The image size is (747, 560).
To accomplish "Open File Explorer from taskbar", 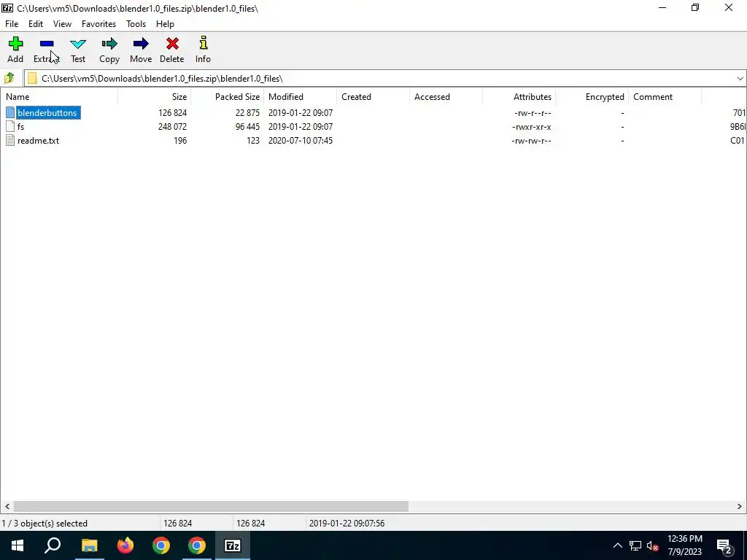I will pos(89,545).
